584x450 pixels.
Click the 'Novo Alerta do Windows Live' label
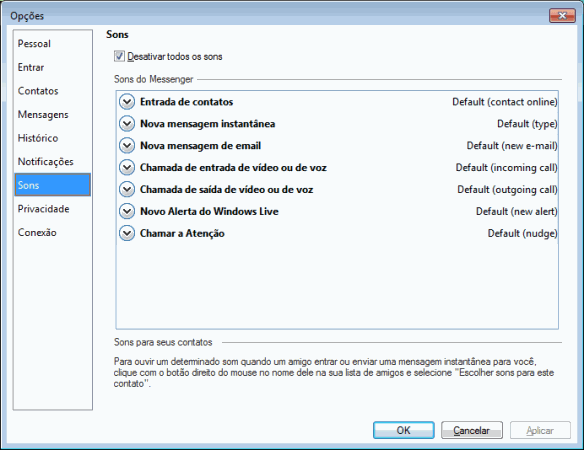[209, 212]
